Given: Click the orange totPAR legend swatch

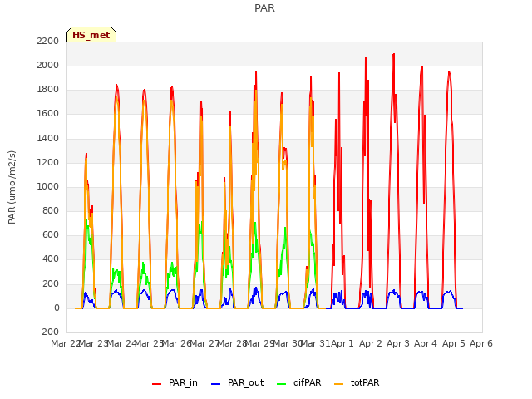Looking at the screenshot, I should [x=338, y=384].
